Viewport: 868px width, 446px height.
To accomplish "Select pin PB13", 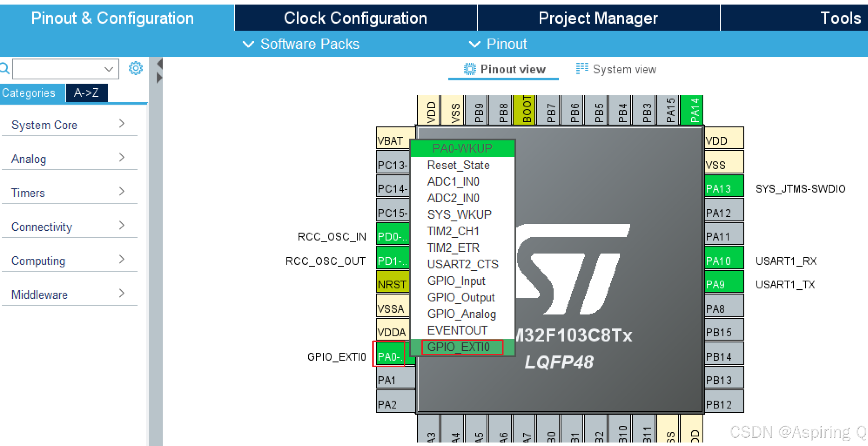I will pyautogui.click(x=724, y=378).
